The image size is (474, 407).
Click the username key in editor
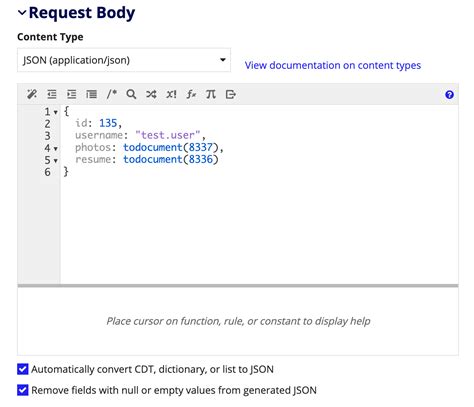99,135
